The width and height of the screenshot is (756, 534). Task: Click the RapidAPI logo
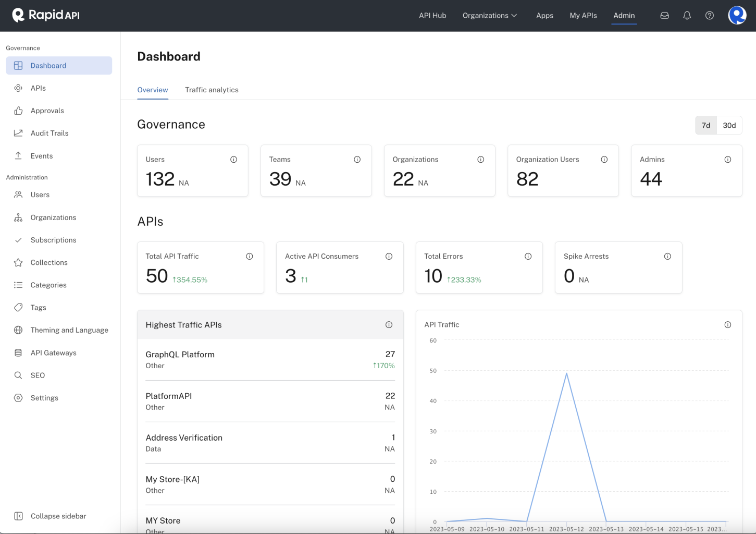click(x=45, y=15)
